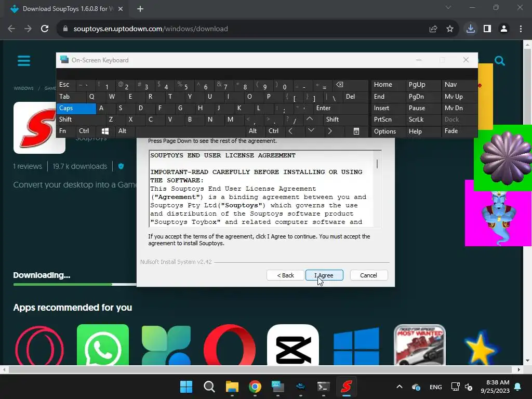This screenshot has width=532, height=399.
Task: Click Help key on On-Screen Keyboard
Action: point(423,131)
